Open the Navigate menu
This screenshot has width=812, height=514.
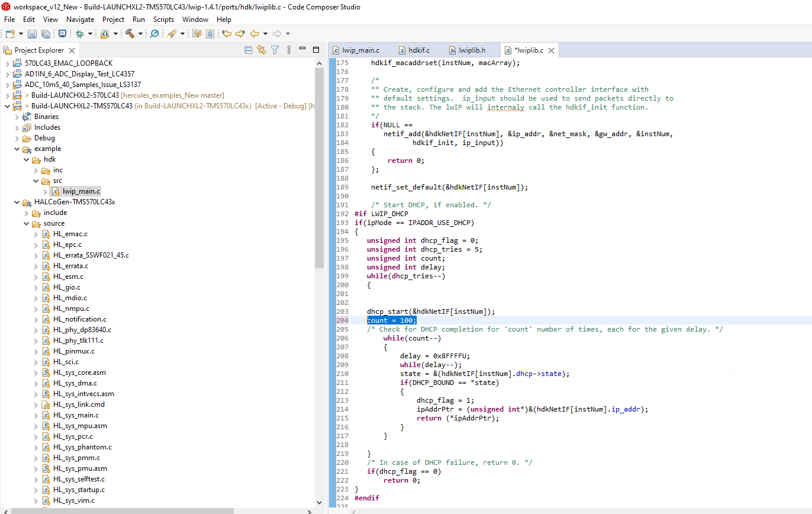coord(80,20)
